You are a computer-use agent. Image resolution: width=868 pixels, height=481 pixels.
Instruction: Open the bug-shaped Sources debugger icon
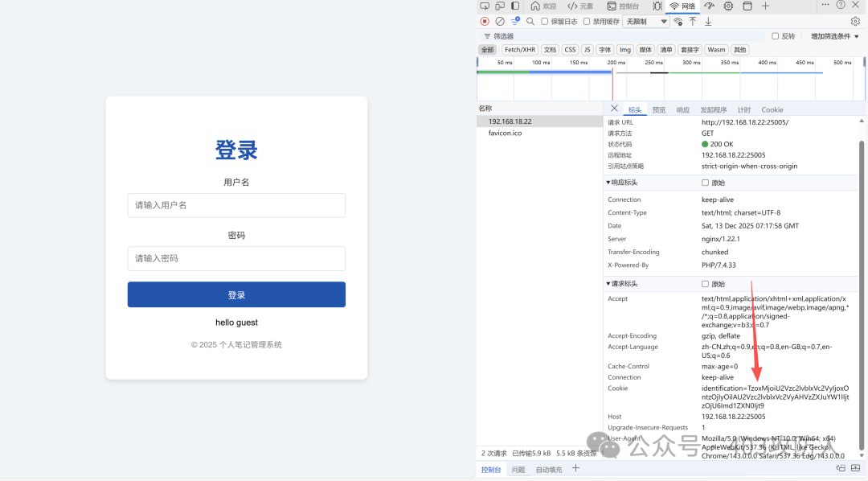(657, 6)
